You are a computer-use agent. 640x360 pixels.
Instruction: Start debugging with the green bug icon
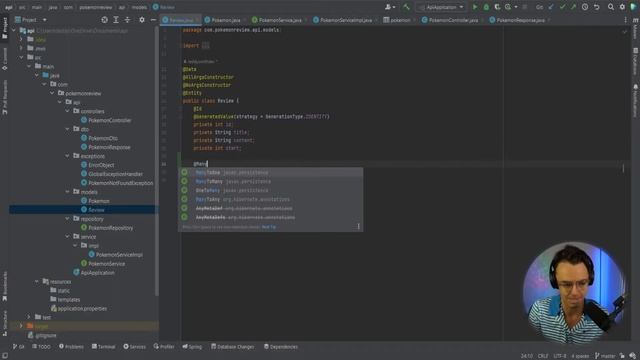click(486, 7)
